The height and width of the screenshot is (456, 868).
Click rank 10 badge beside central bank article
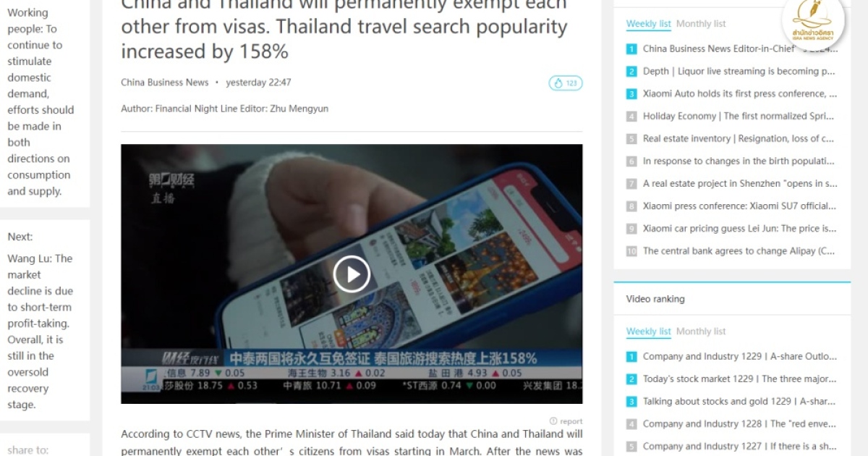point(631,251)
